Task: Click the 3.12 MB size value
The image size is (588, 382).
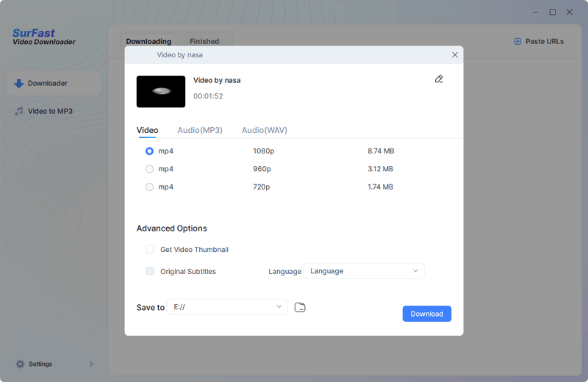Action: point(380,169)
